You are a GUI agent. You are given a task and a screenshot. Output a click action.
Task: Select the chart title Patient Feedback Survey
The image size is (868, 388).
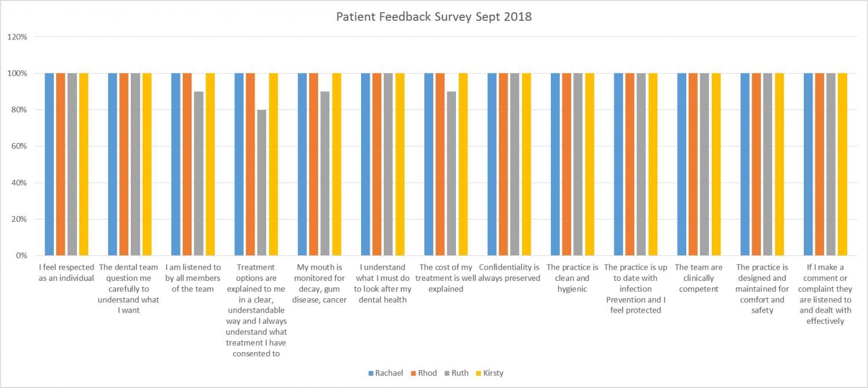pos(433,17)
